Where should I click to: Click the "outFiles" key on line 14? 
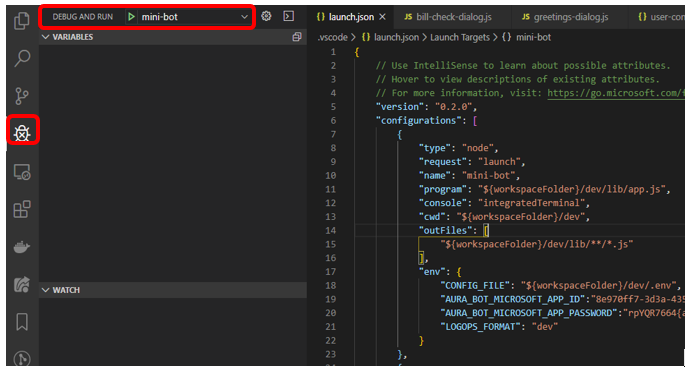[445, 230]
